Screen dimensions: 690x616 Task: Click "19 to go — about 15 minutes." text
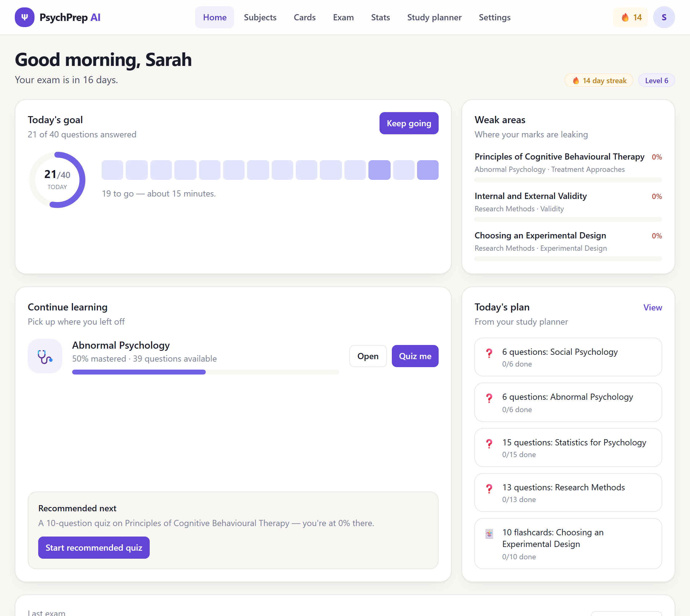click(x=159, y=194)
